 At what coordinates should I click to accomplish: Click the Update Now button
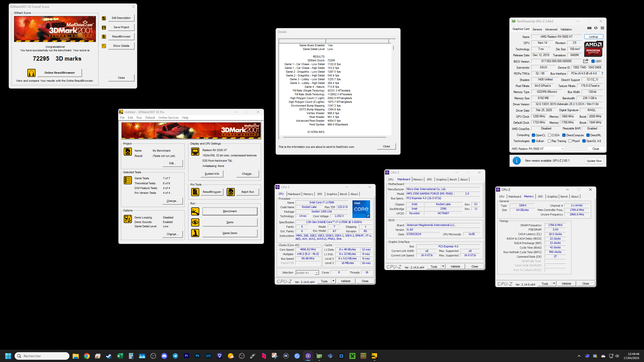(594, 161)
